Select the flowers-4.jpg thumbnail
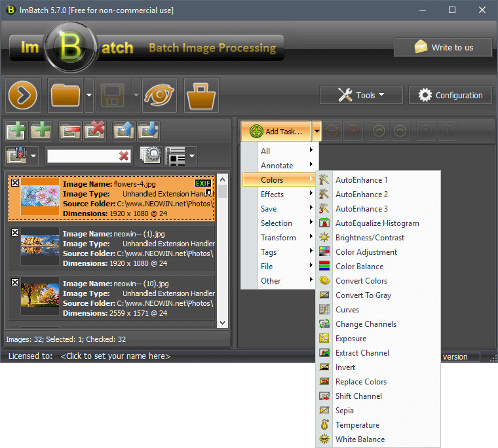The height and width of the screenshot is (448, 498). [x=40, y=196]
